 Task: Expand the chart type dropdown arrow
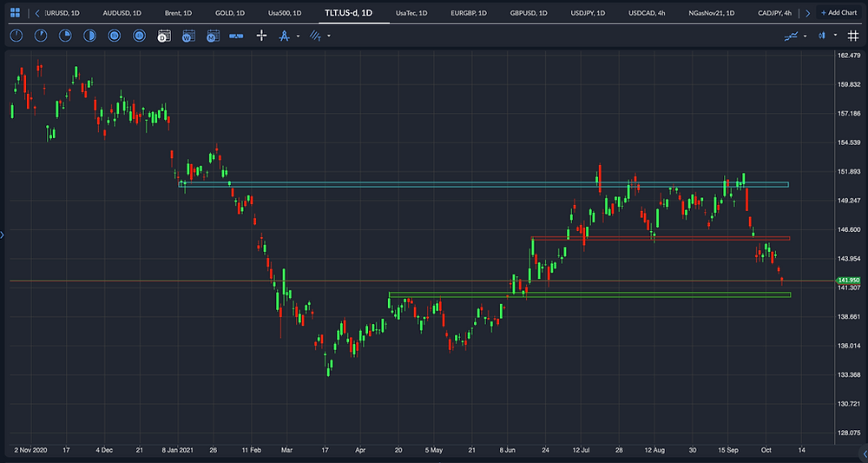point(835,36)
